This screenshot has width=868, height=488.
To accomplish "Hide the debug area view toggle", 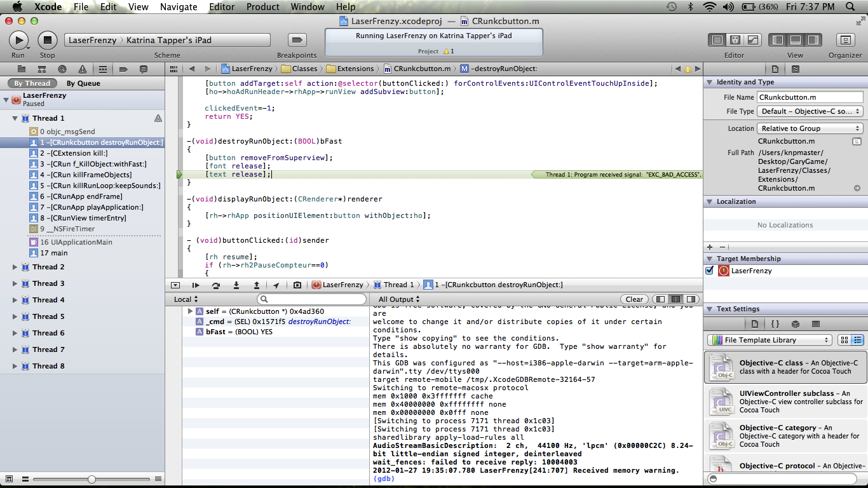I will click(x=795, y=40).
